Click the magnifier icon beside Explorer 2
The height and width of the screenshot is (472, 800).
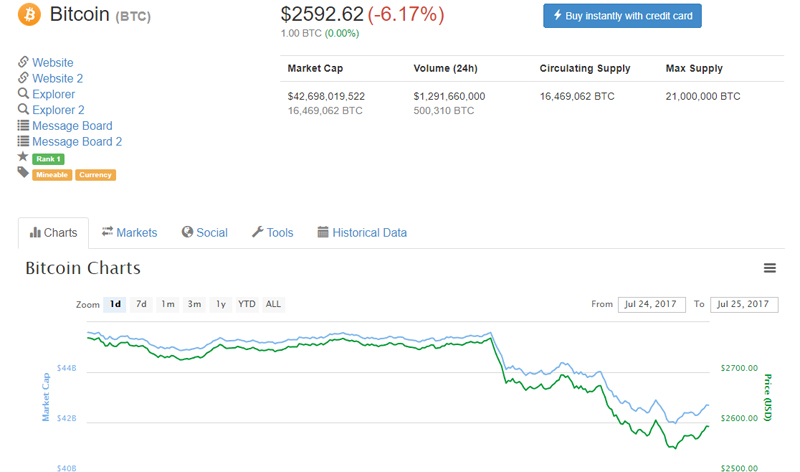pyautogui.click(x=23, y=109)
